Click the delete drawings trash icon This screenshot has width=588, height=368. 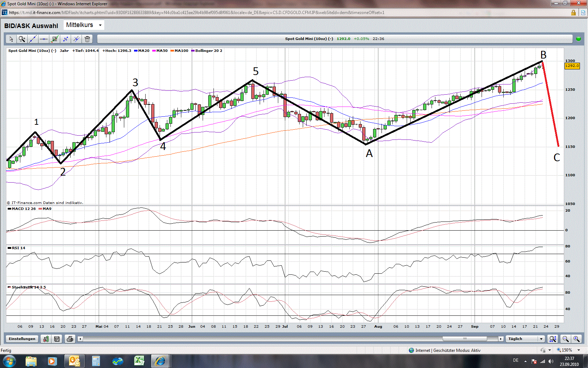[87, 39]
